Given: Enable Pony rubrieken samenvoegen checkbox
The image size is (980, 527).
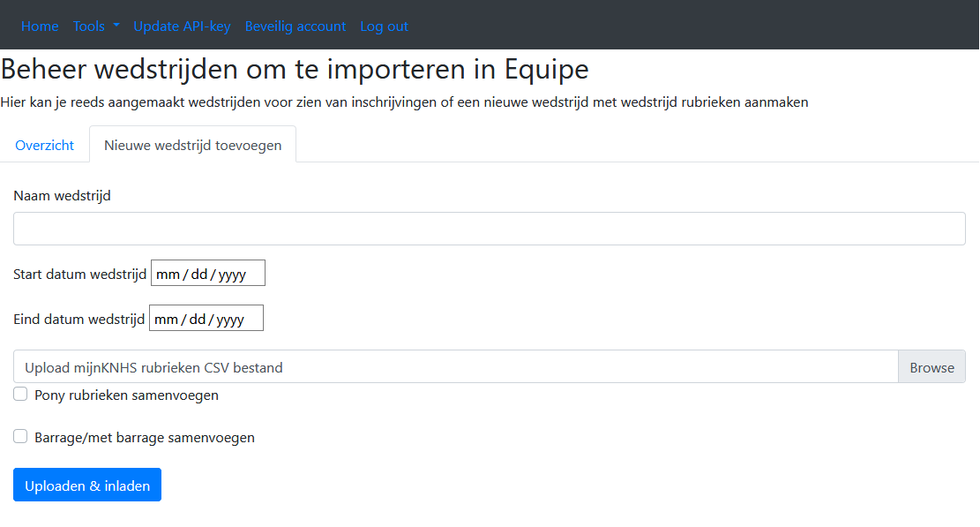Looking at the screenshot, I should click(20, 395).
